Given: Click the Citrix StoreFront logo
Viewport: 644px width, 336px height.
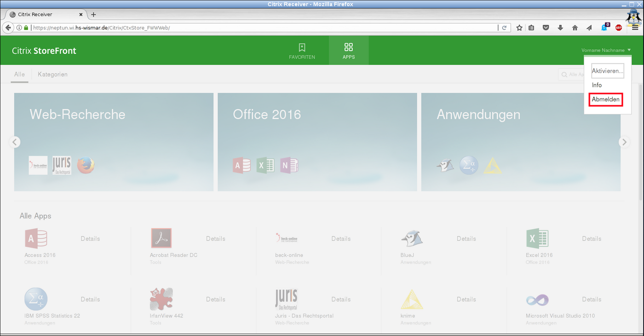Looking at the screenshot, I should 44,51.
